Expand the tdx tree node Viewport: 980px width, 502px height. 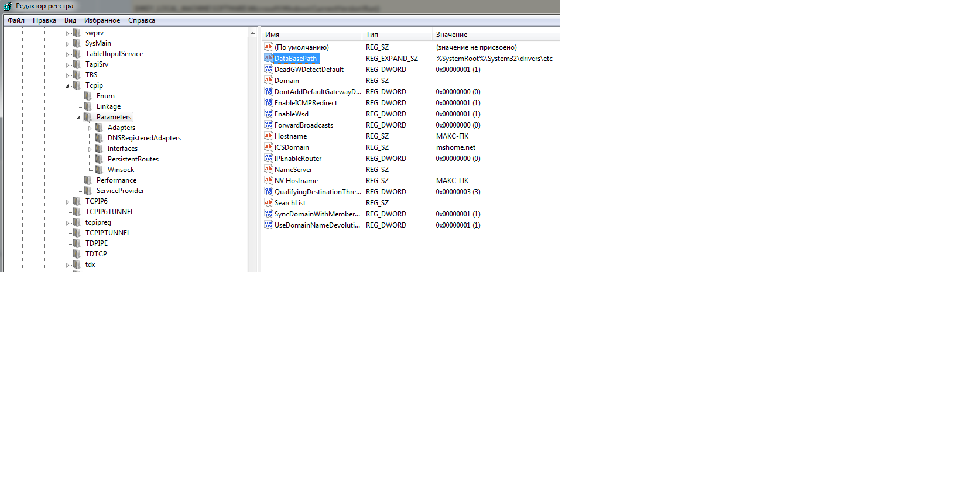click(67, 265)
